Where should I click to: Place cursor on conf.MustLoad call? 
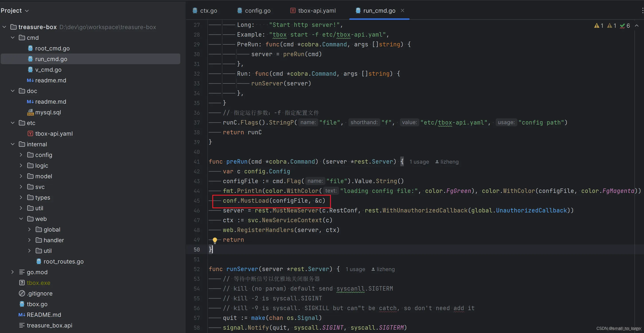[x=274, y=201]
